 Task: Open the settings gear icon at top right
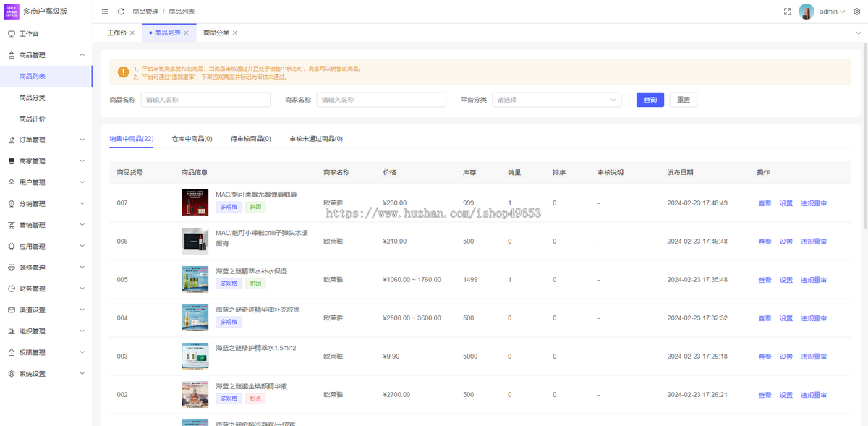[x=856, y=12]
